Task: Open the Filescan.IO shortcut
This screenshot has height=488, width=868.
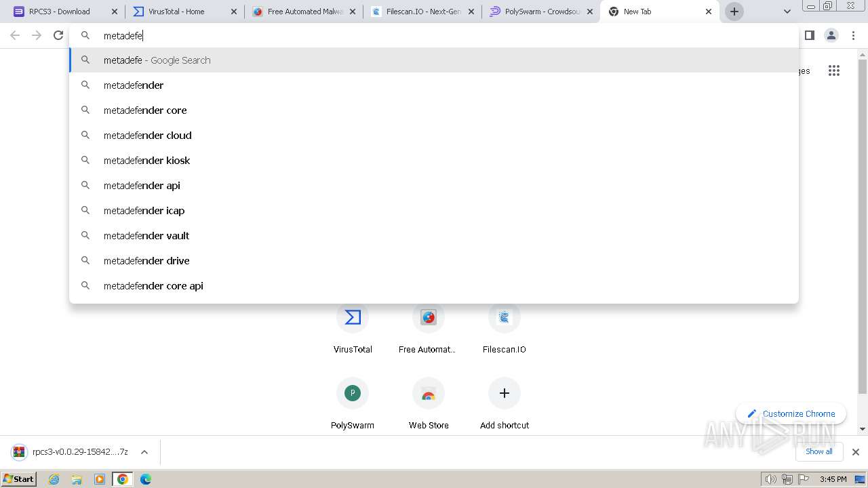Action: click(x=505, y=327)
